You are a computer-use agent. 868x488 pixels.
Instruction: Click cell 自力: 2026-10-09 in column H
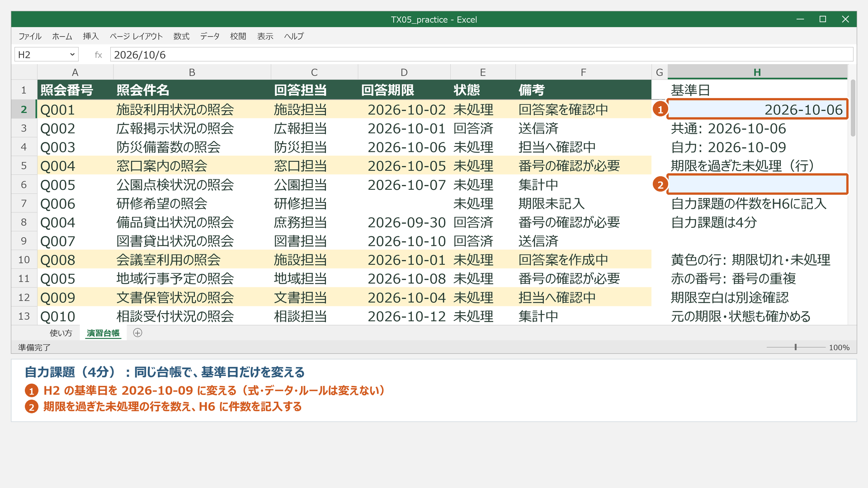(x=757, y=147)
